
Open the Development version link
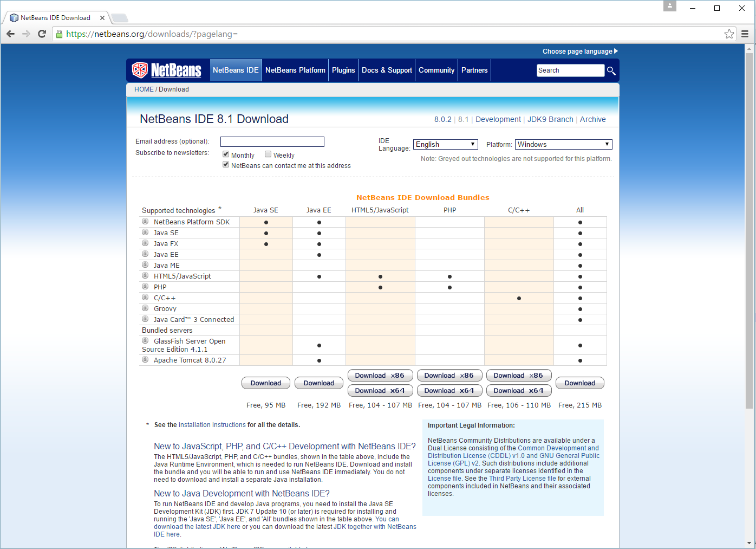(498, 119)
